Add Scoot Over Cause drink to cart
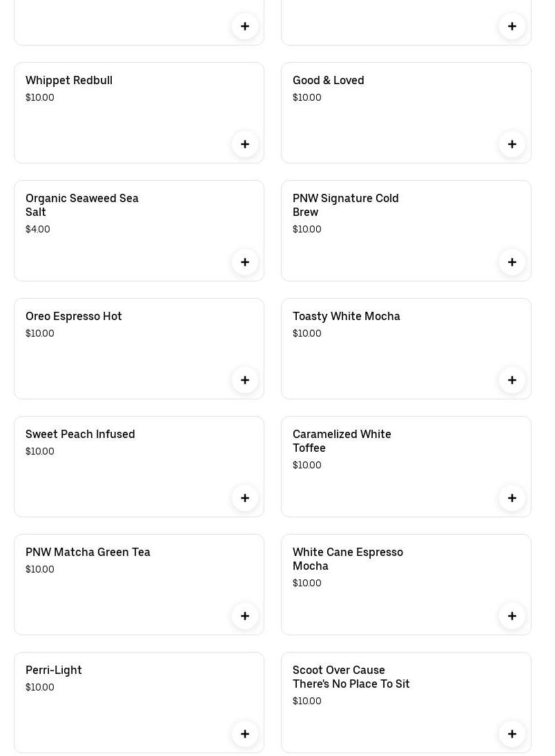The image size is (555, 756). click(x=512, y=734)
